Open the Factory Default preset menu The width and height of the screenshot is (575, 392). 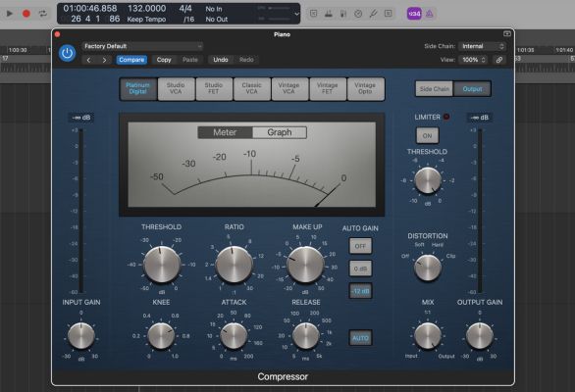142,46
